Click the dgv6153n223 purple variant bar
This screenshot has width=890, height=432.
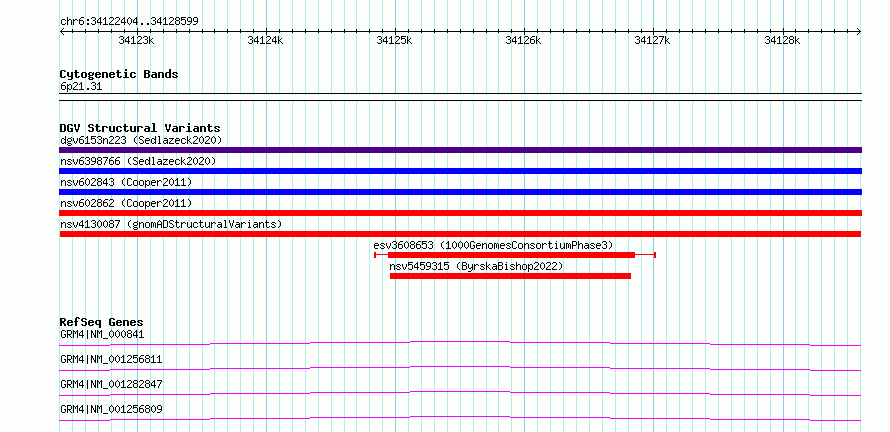pyautogui.click(x=460, y=150)
